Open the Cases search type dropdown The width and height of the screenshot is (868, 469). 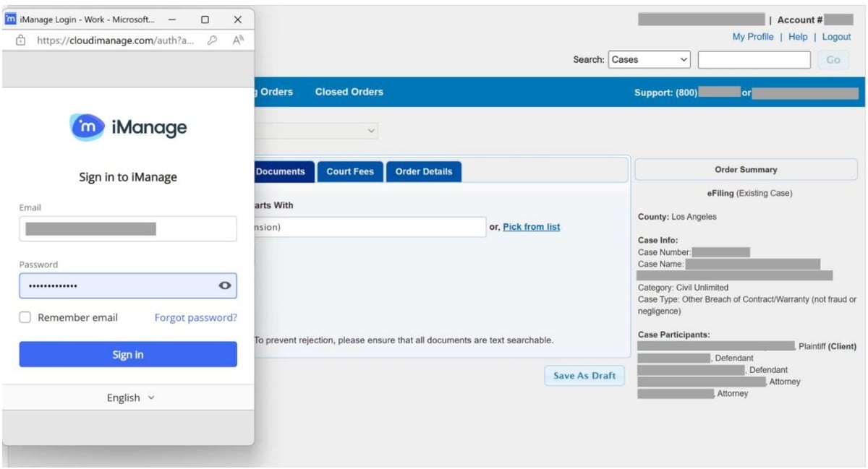point(650,59)
